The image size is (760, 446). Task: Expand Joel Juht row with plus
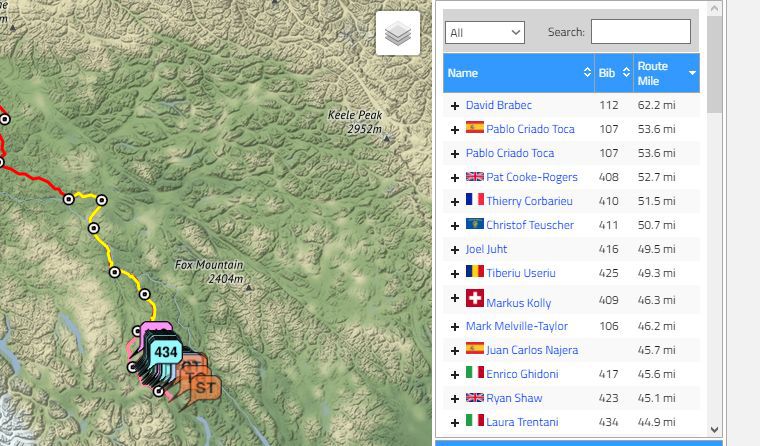pyautogui.click(x=455, y=249)
